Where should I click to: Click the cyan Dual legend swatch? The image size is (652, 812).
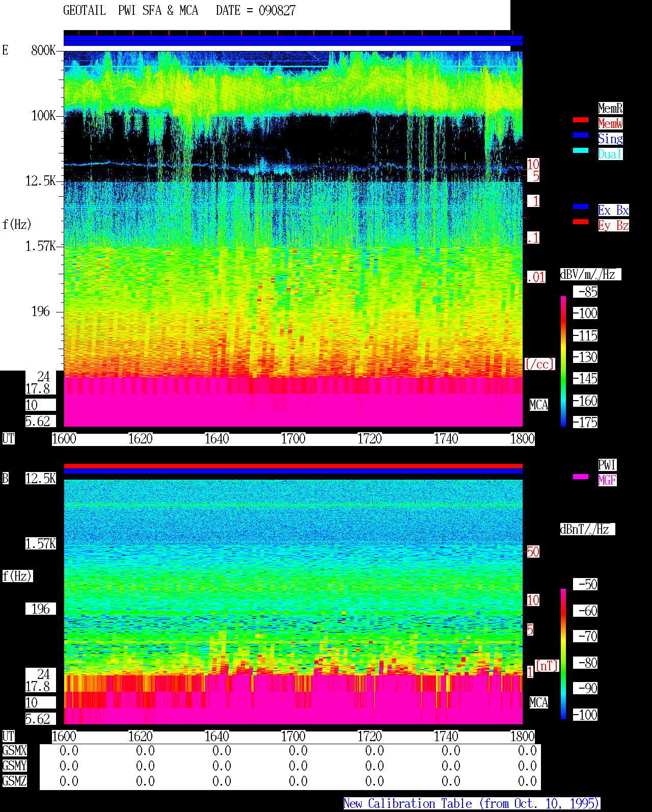pyautogui.click(x=581, y=150)
